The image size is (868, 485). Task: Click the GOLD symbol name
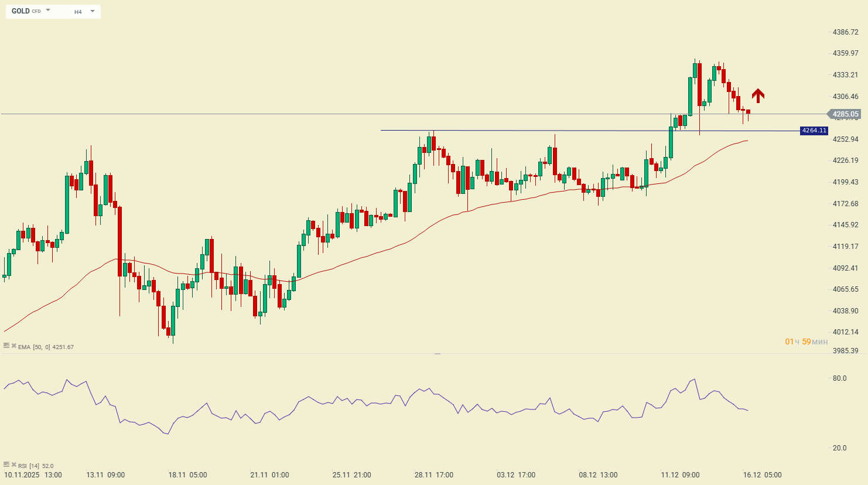pos(20,11)
